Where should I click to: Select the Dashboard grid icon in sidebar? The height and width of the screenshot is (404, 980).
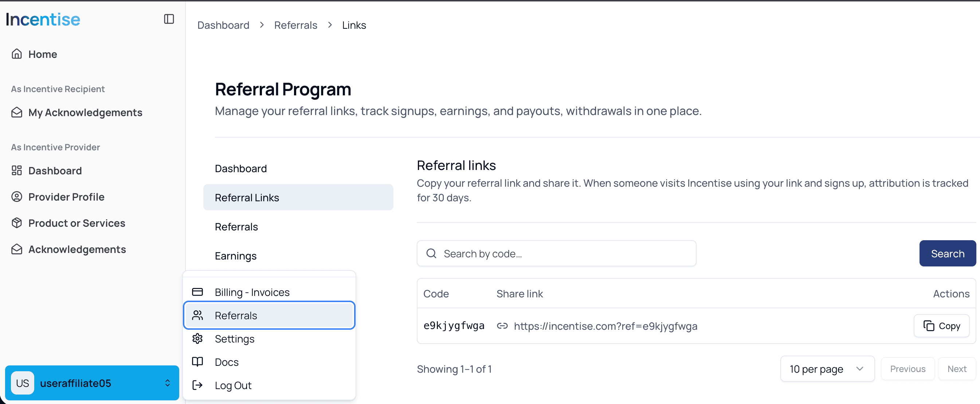pos(17,170)
